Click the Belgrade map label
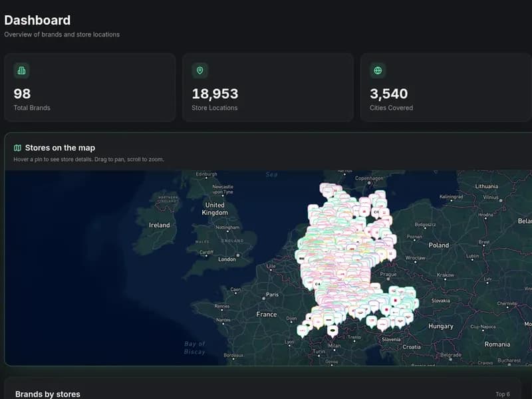This screenshot has height=399, width=532. [x=451, y=355]
